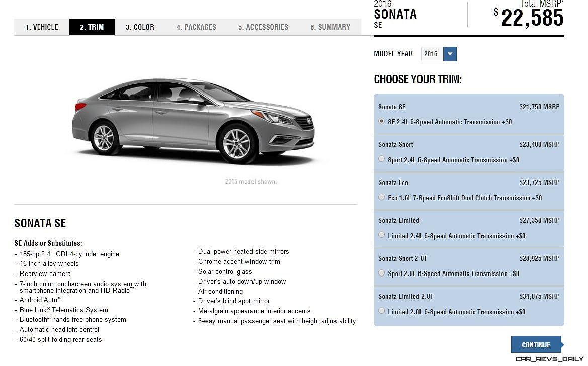This screenshot has height=366, width=588.
Task: Click the $23,400 MSRP price
Action: (539, 144)
